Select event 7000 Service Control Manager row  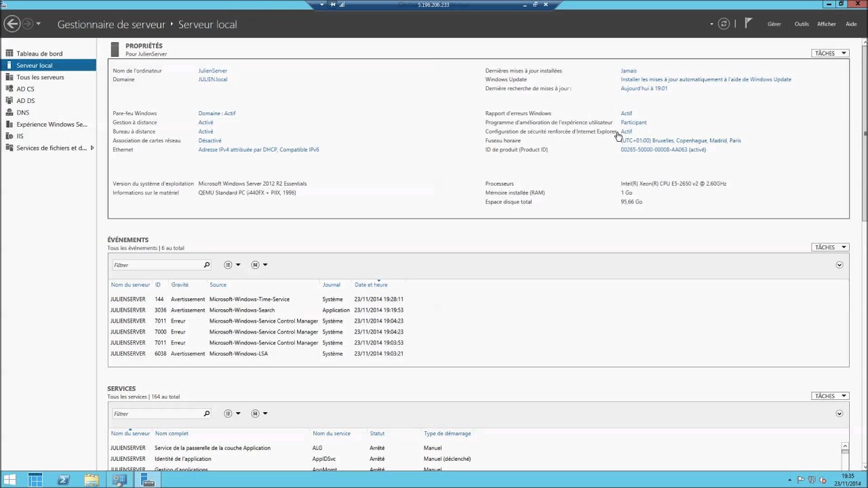258,332
